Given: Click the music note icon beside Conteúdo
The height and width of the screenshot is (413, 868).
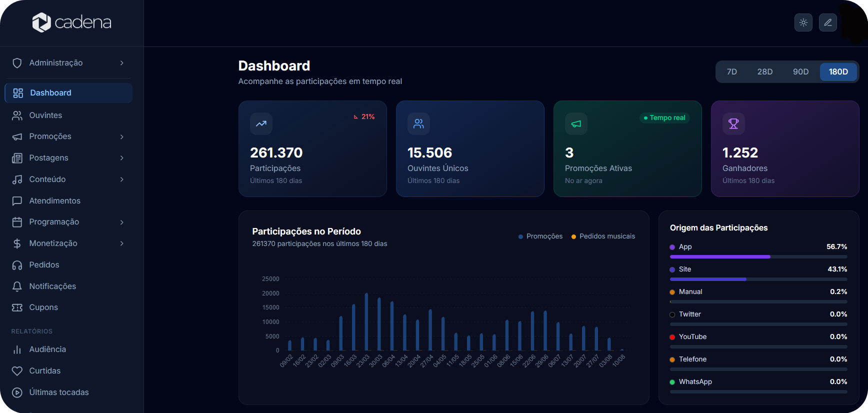Looking at the screenshot, I should click(17, 179).
